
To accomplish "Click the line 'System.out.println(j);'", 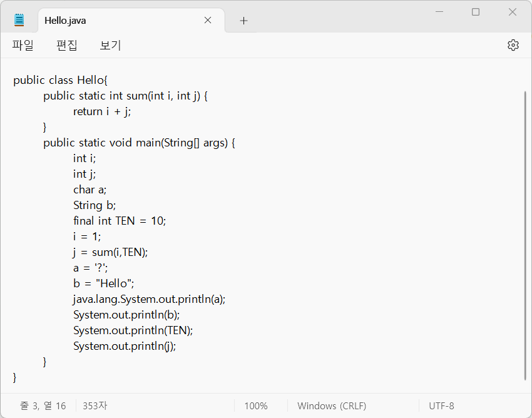I will (x=125, y=346).
